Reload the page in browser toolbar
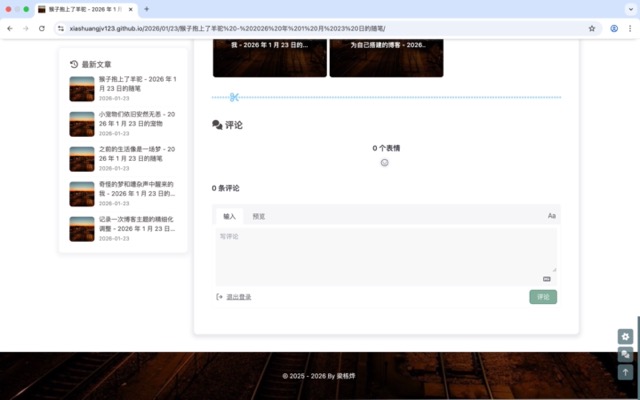Image resolution: width=640 pixels, height=400 pixels. pos(42,28)
